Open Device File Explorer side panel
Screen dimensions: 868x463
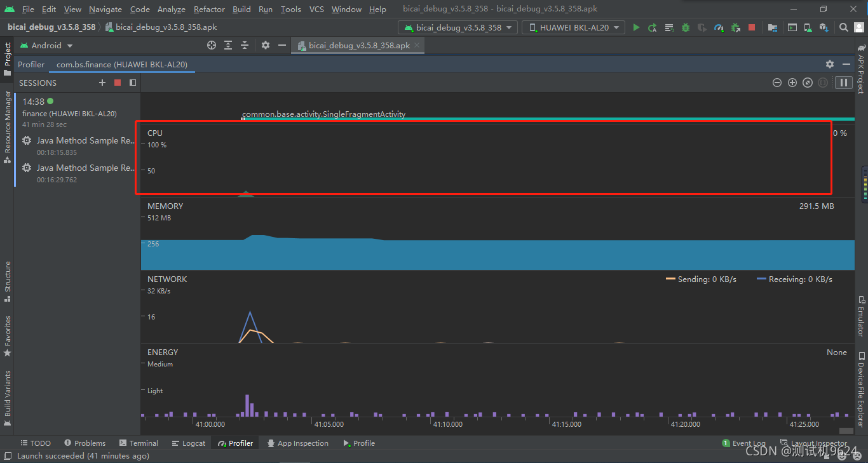(x=861, y=389)
